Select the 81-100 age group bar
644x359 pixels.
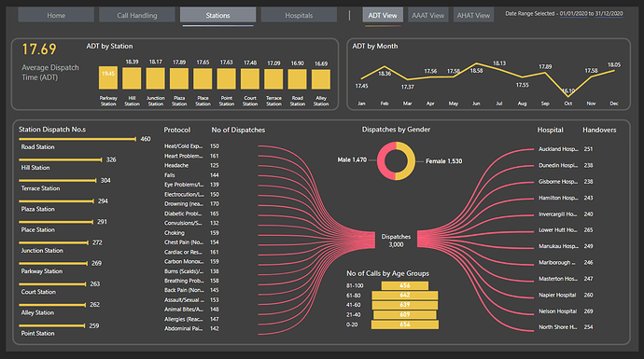(404, 285)
